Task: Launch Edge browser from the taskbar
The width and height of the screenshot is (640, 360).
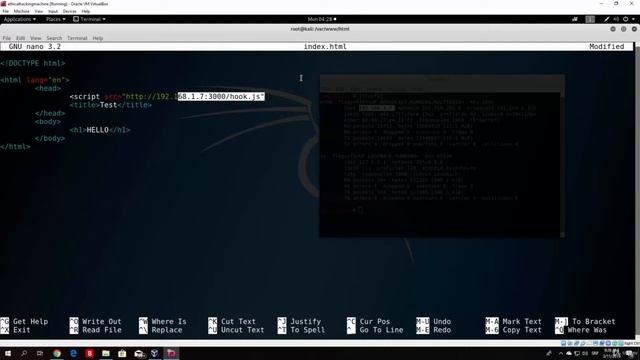Action: point(73,353)
